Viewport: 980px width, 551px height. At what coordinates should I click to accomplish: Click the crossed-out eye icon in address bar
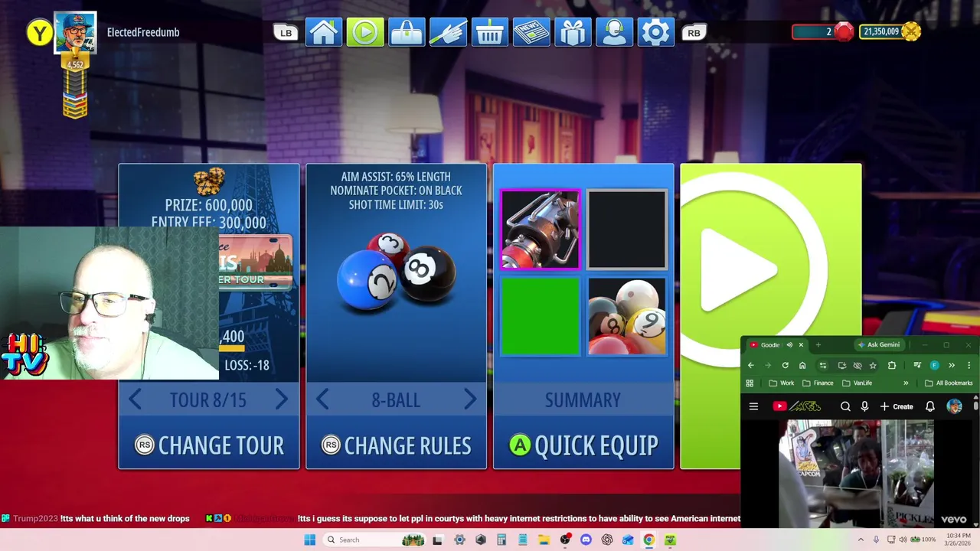click(857, 365)
